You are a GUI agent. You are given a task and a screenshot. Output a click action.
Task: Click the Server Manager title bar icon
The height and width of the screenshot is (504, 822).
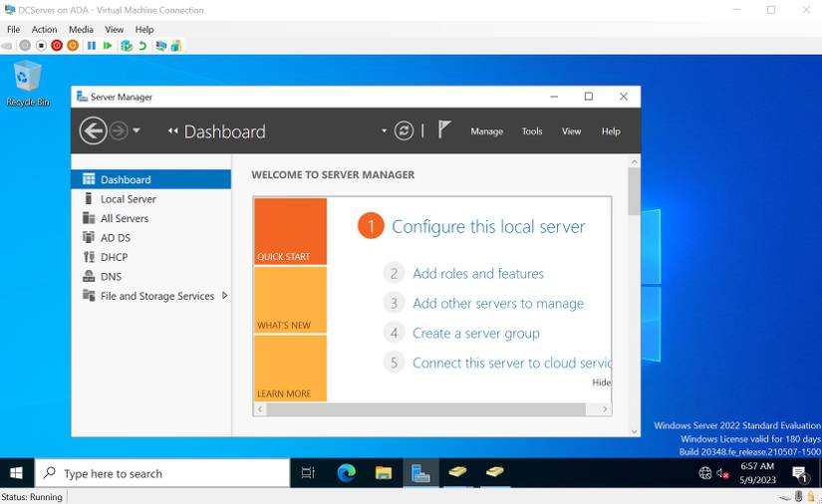coord(82,97)
